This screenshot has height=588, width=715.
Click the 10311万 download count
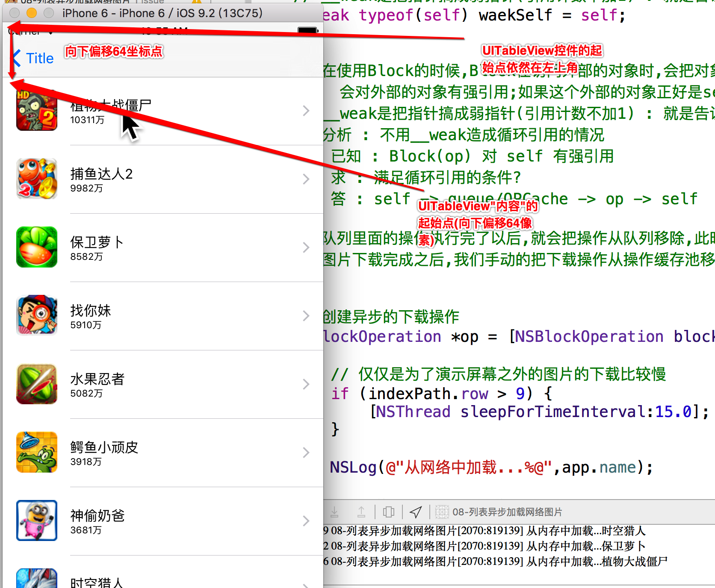tap(87, 120)
